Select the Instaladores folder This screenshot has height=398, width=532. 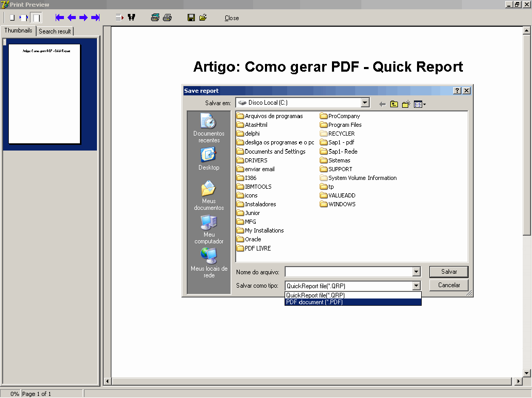[257, 204]
